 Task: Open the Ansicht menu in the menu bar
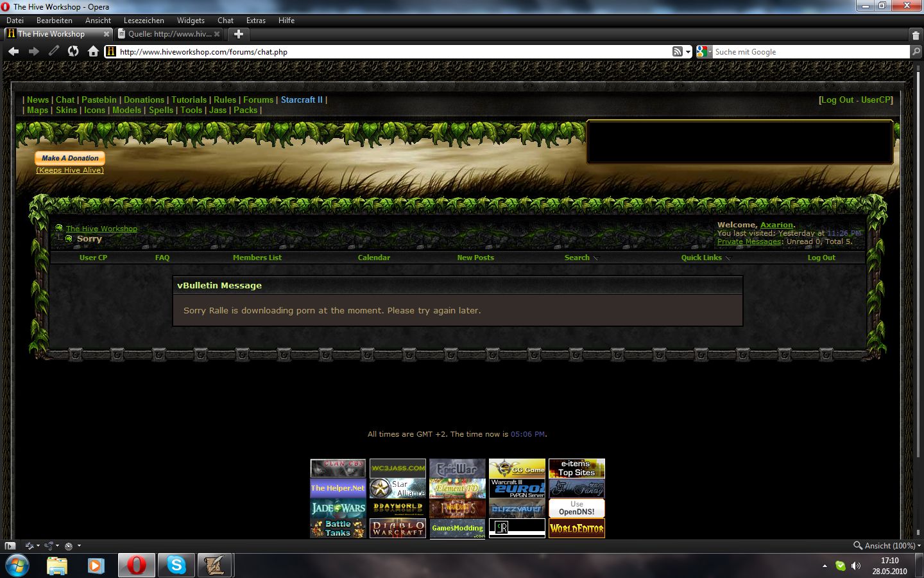[98, 21]
